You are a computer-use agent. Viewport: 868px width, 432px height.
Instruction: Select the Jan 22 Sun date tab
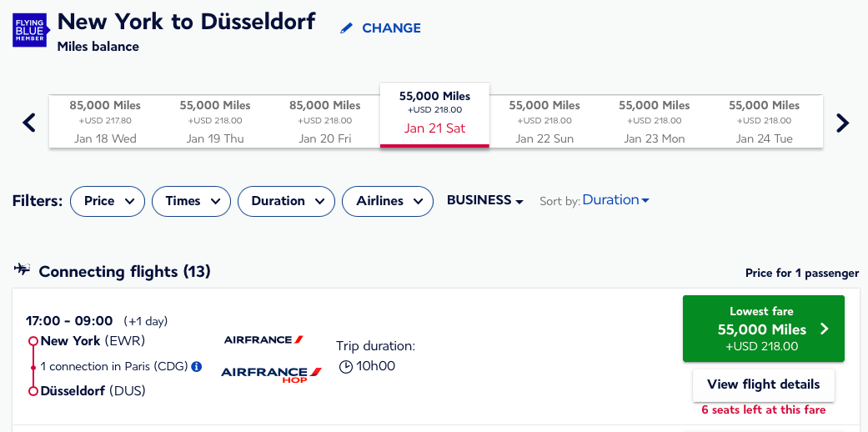point(544,121)
